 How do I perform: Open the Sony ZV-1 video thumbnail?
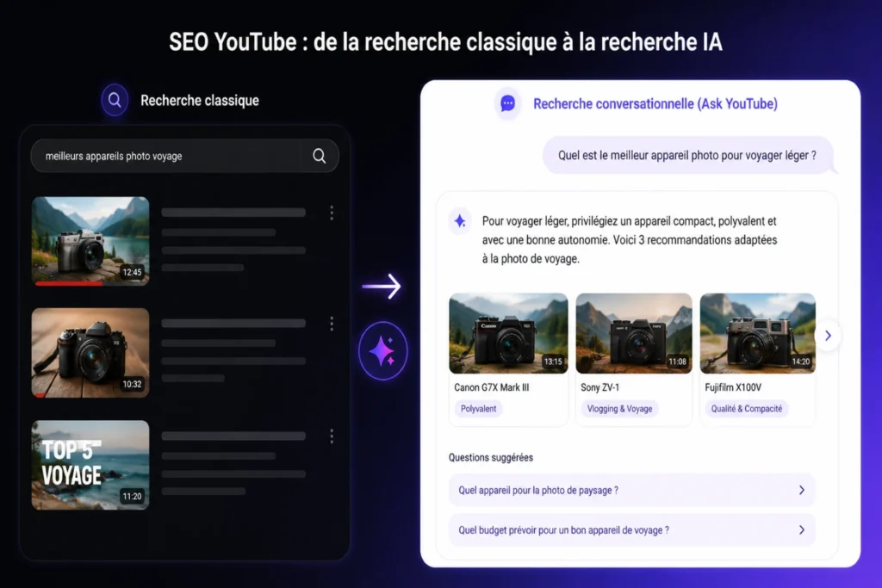coord(634,333)
